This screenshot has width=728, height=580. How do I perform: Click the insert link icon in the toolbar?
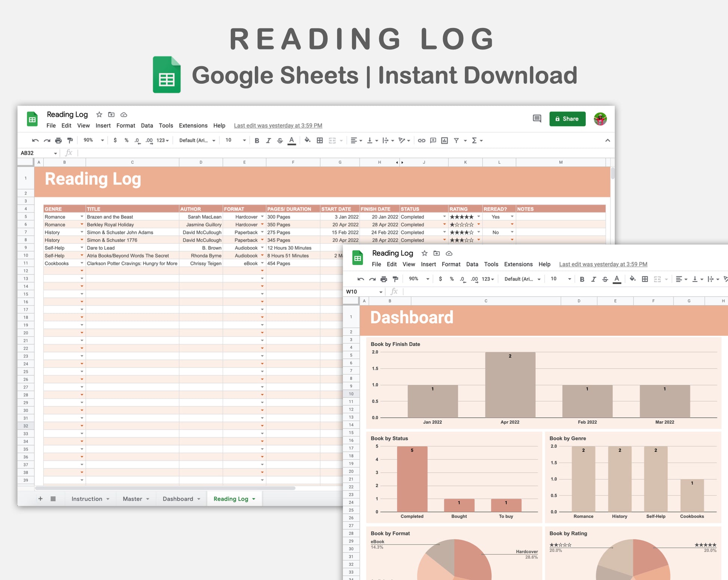pyautogui.click(x=422, y=141)
